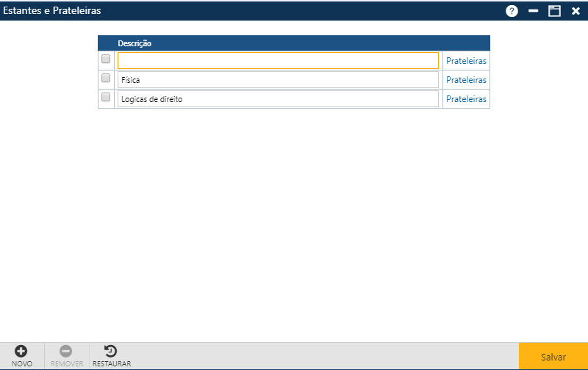
Task: Edit the Logicas de direito text field
Action: click(x=278, y=98)
